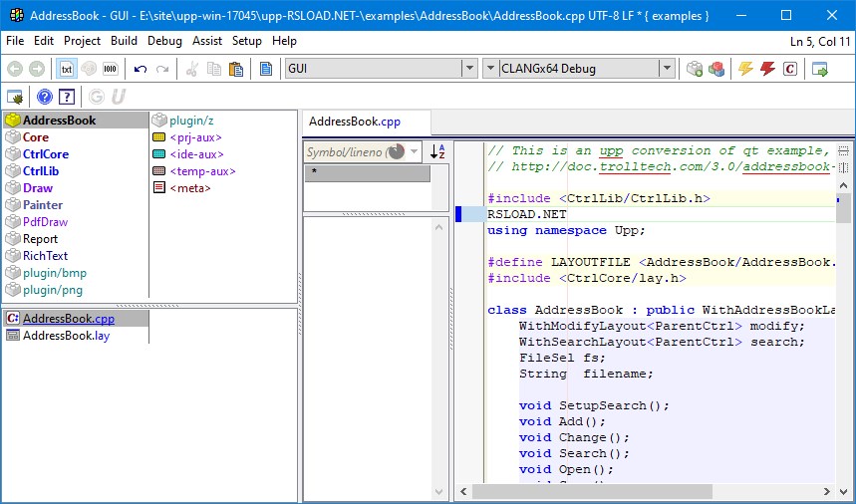Screen dimensions: 856x504
Task: Click the red lightning bolt debug icon
Action: click(x=767, y=69)
